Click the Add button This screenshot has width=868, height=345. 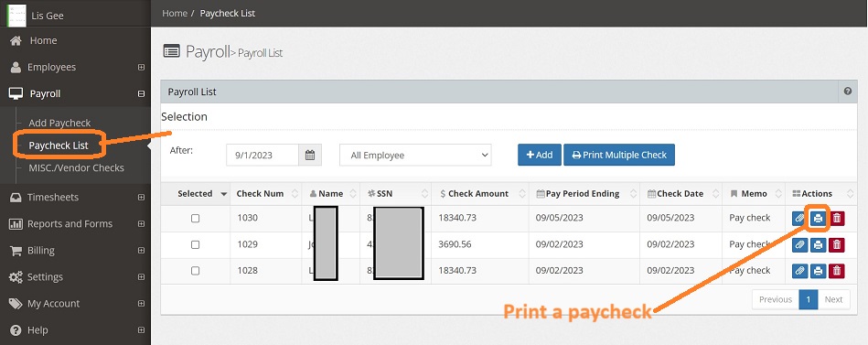point(540,155)
